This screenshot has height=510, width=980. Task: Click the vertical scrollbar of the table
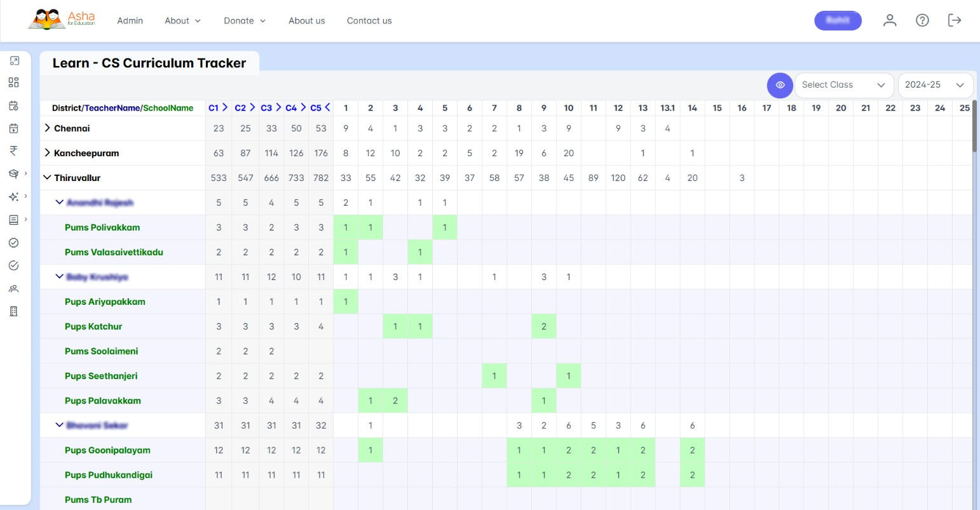pyautogui.click(x=975, y=127)
